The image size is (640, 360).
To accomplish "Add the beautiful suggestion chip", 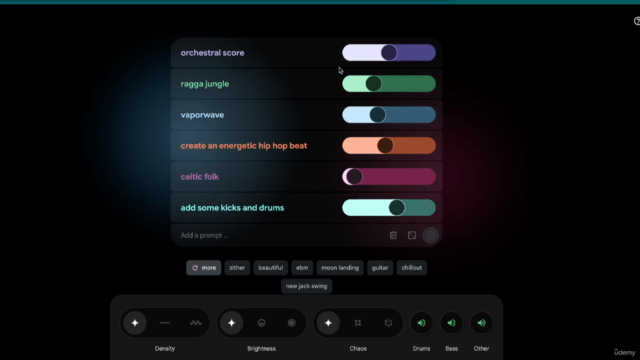I will point(271,268).
